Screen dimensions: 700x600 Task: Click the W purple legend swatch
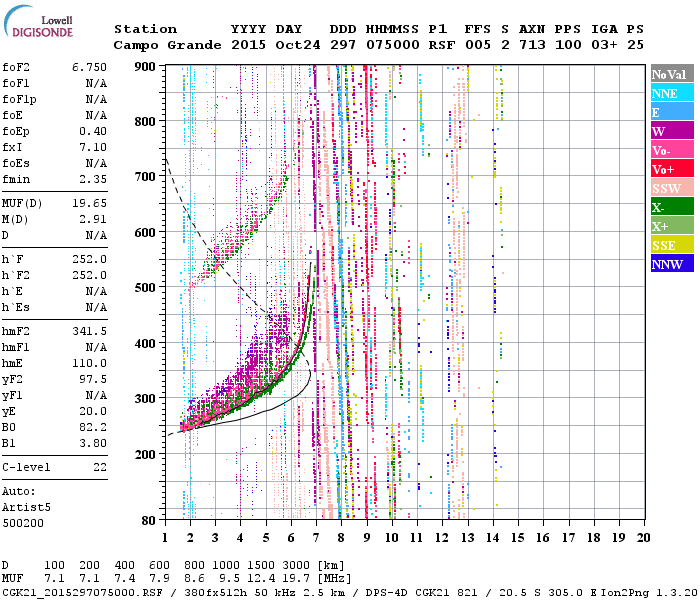click(x=672, y=131)
